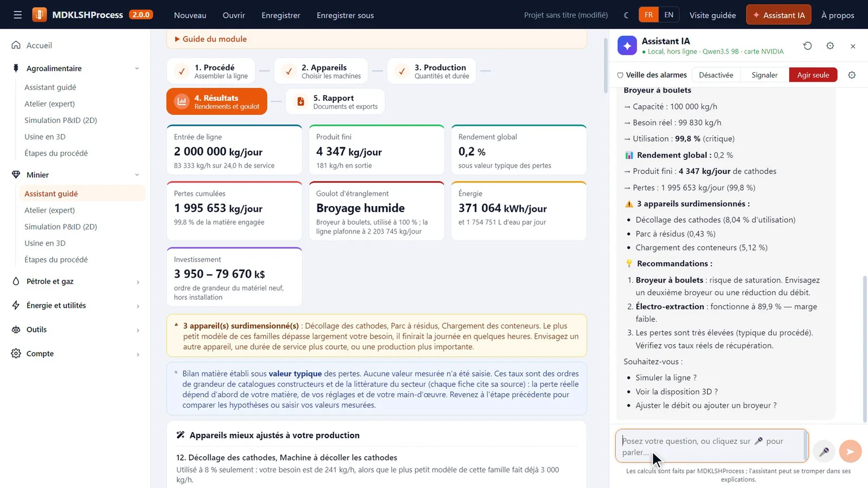Collapse the Minier section chevron
This screenshot has height=488, width=868.
[137, 175]
